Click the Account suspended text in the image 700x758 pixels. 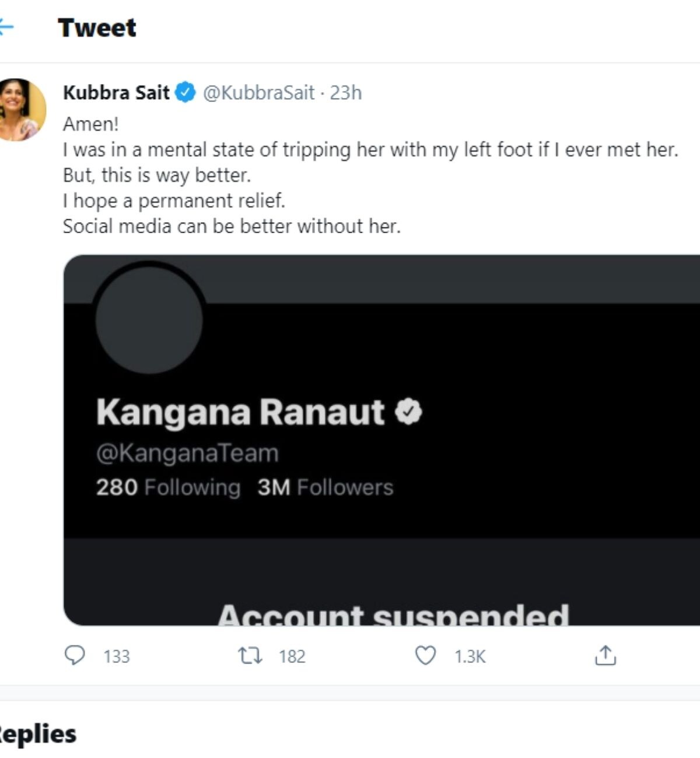click(x=393, y=615)
